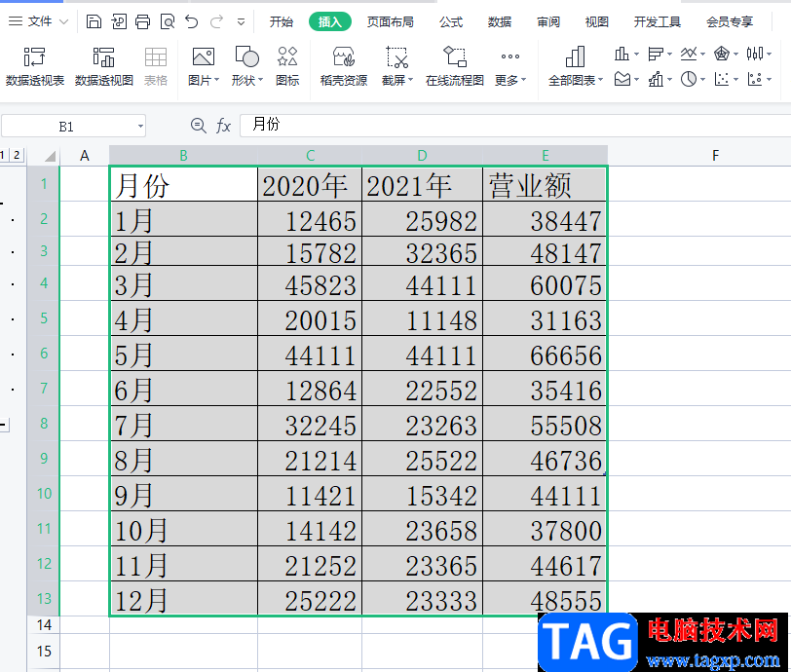Insert a bubble chart from ribbon
Screen dimensions: 791x672
click(x=755, y=79)
